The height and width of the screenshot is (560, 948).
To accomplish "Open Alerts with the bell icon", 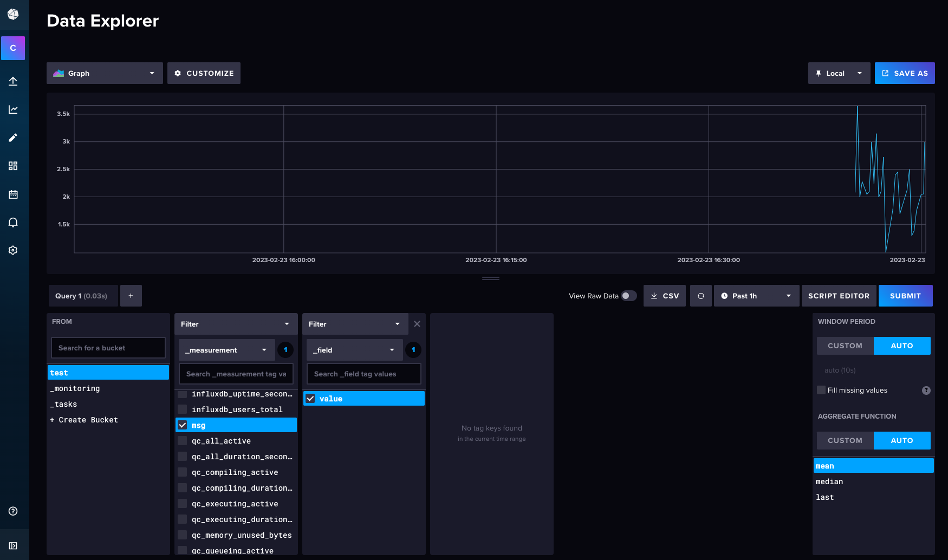I will [x=13, y=222].
